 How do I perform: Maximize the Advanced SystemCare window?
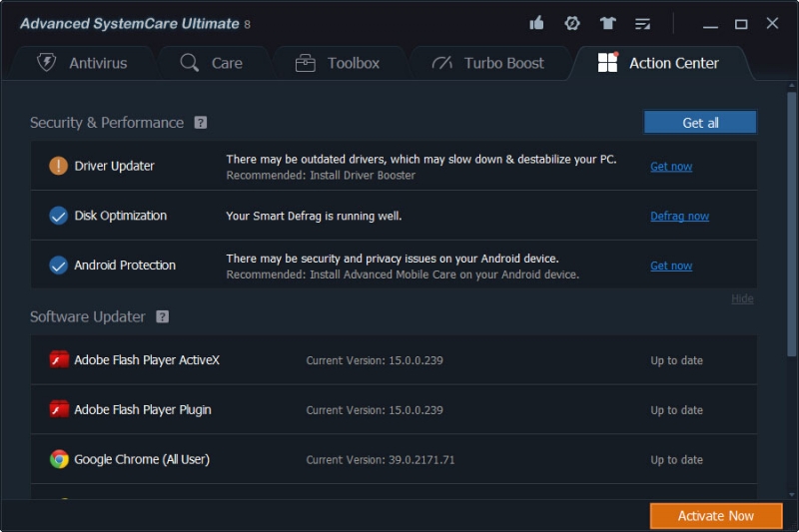(741, 24)
